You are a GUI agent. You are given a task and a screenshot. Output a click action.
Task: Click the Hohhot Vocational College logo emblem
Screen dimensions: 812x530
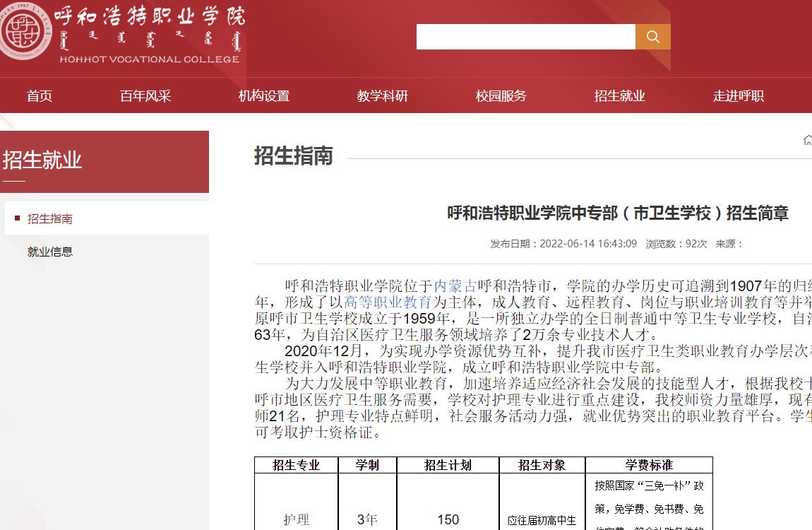point(24,30)
